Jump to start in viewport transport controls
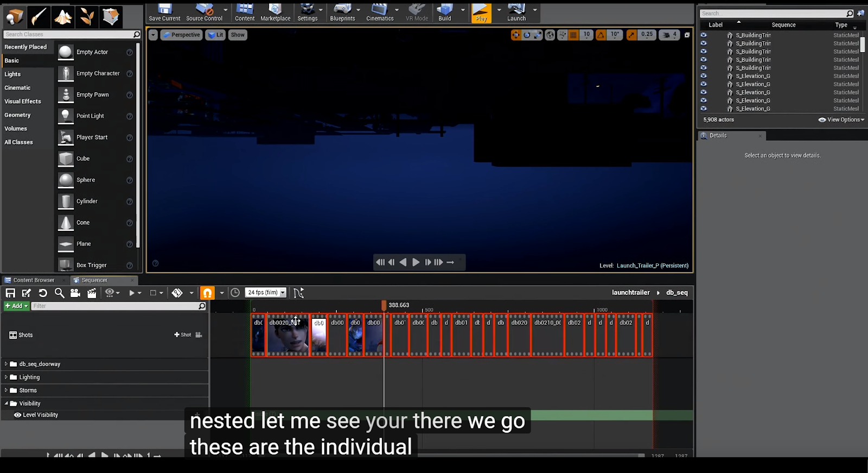The height and width of the screenshot is (473, 868). pos(380,262)
